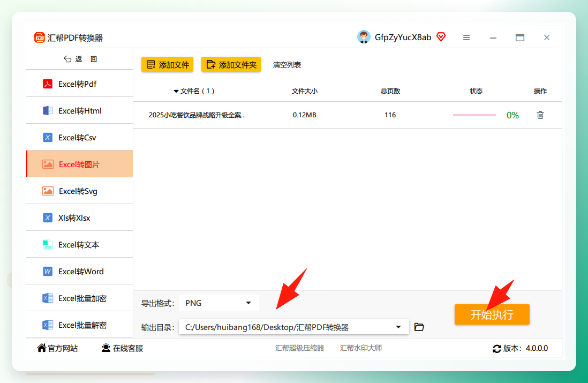
Task: Select Excel转Html in the sidebar
Action: [79, 111]
